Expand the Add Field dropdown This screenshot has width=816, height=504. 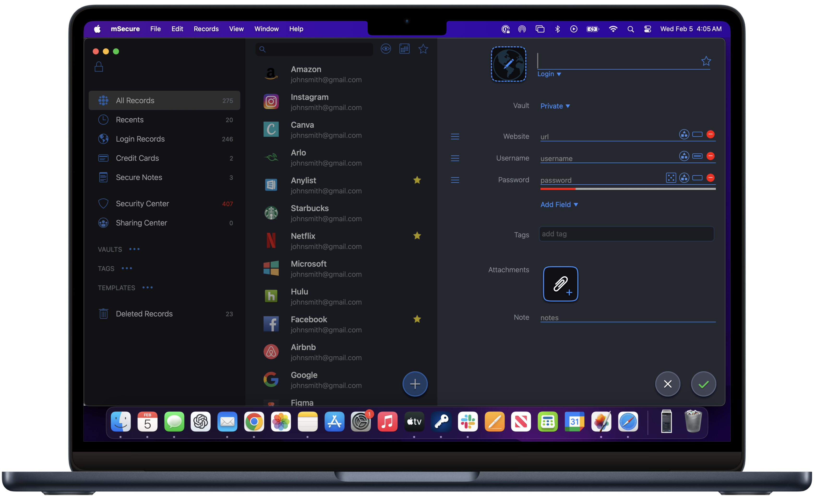click(x=559, y=204)
